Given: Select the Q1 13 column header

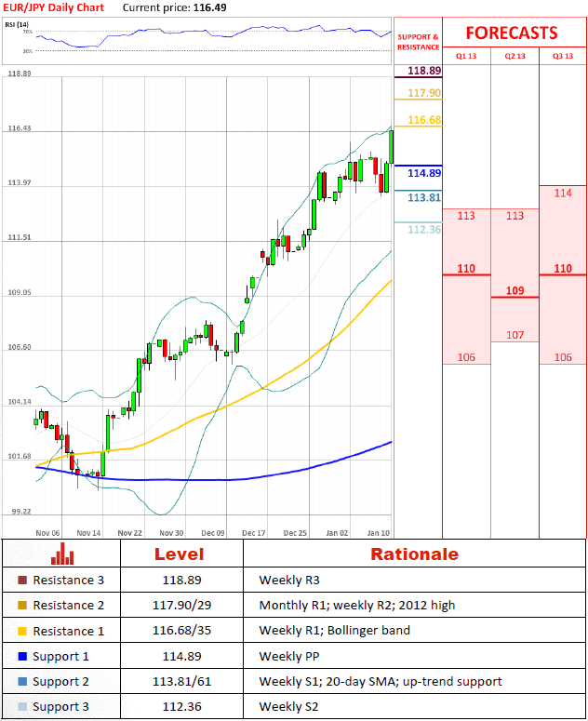Looking at the screenshot, I should (x=466, y=56).
